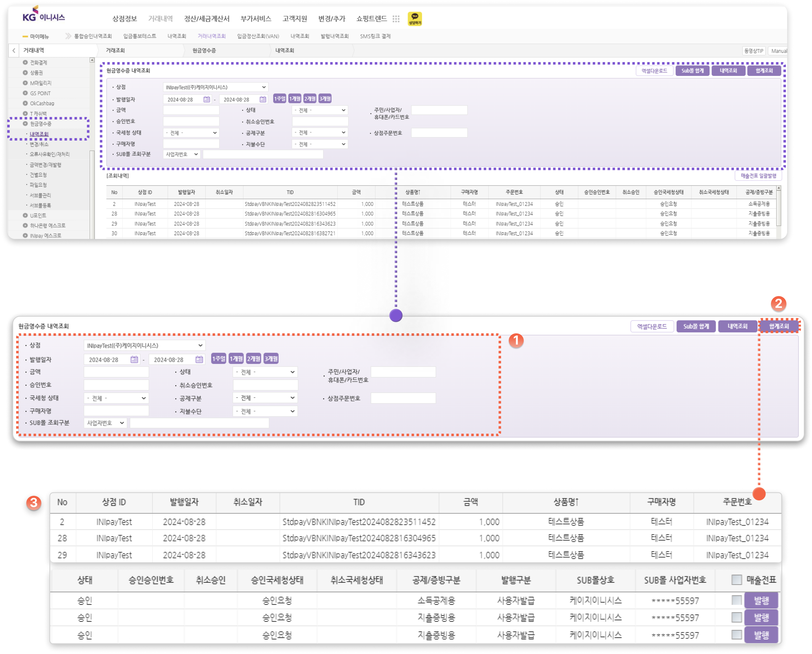The height and width of the screenshot is (654, 812).
Task: Select the 3개월 range in enlarged panel
Action: (x=271, y=359)
